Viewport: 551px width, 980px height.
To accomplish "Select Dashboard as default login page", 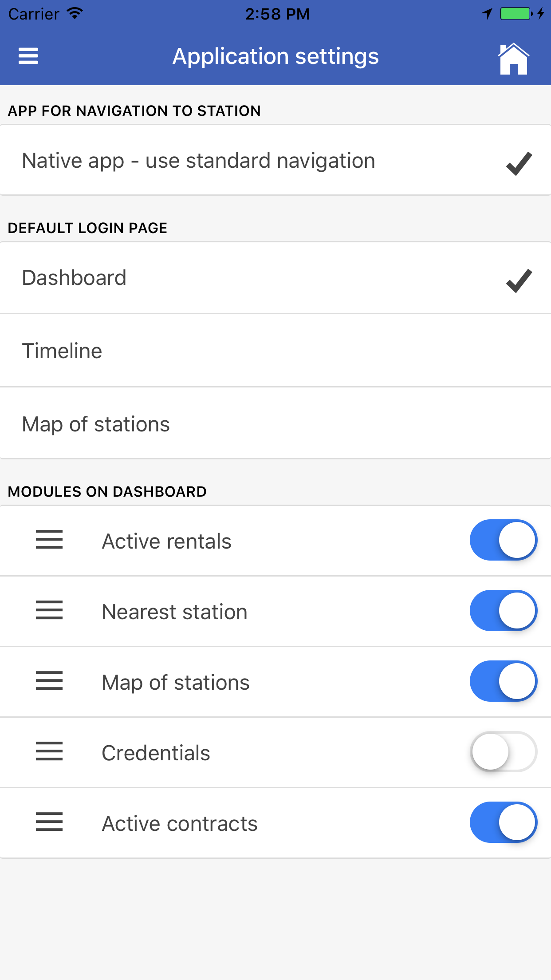I will point(275,278).
